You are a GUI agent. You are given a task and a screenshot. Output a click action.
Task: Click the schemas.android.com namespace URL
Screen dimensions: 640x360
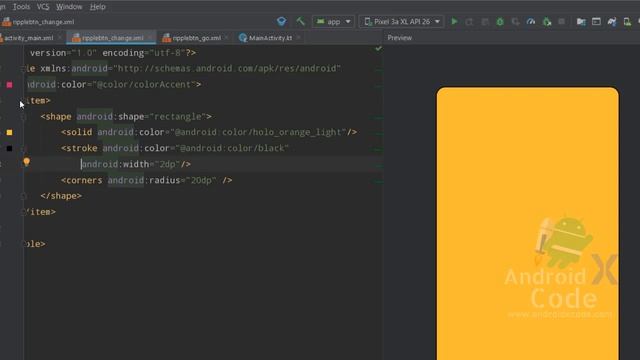[x=227, y=69]
